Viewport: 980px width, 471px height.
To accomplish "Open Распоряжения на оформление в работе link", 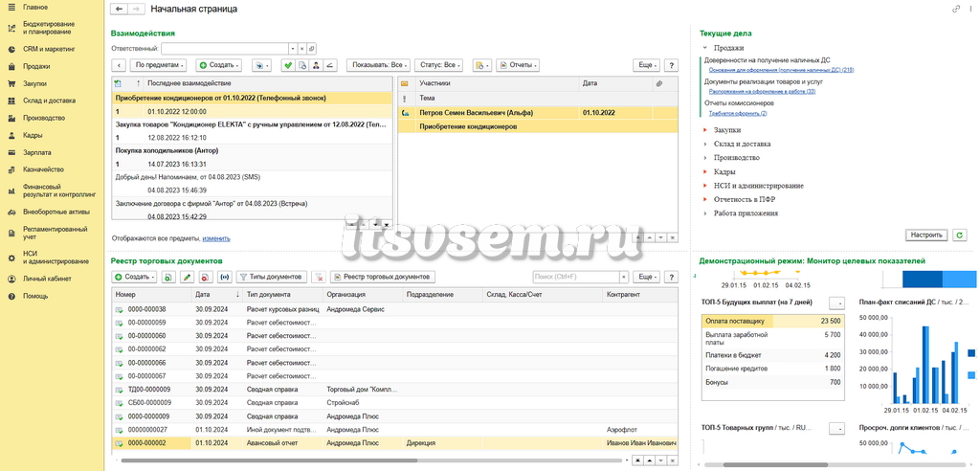I will click(x=762, y=92).
